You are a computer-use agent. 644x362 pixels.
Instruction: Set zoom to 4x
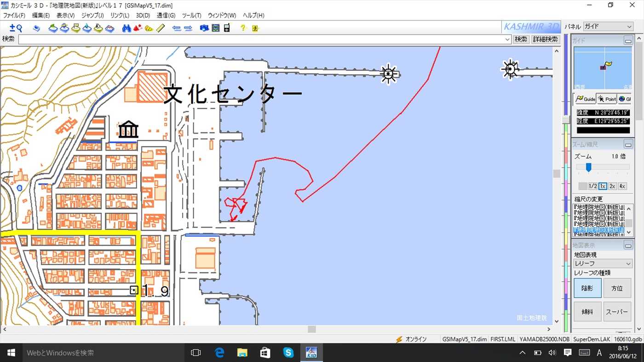pos(622,186)
